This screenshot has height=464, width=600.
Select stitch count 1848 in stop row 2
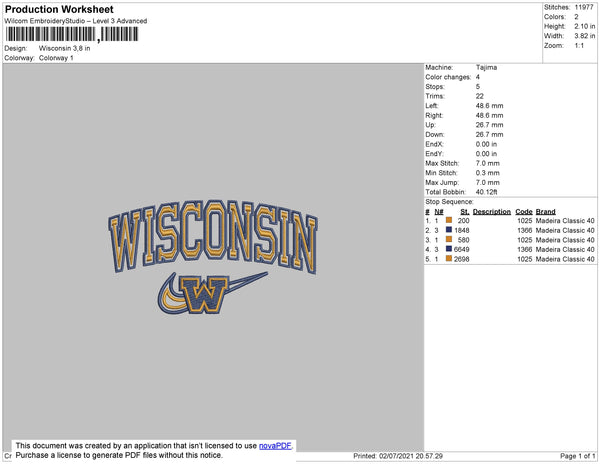tap(462, 230)
